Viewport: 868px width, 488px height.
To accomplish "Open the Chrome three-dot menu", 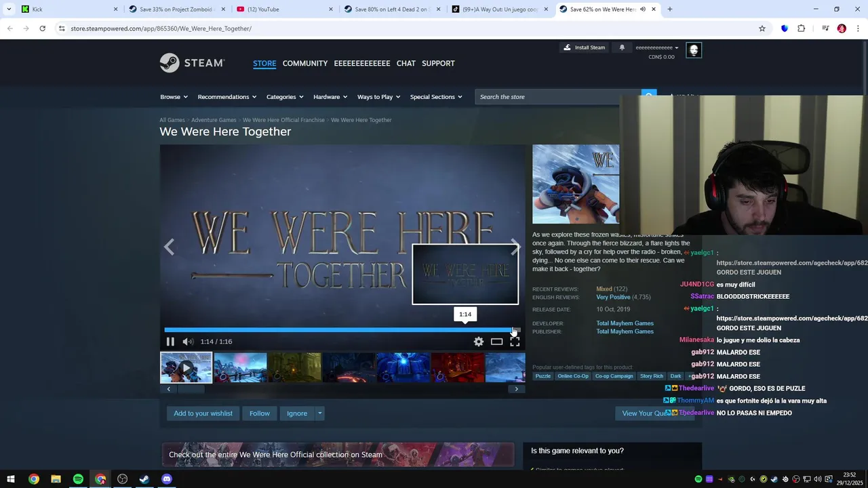I will [858, 28].
